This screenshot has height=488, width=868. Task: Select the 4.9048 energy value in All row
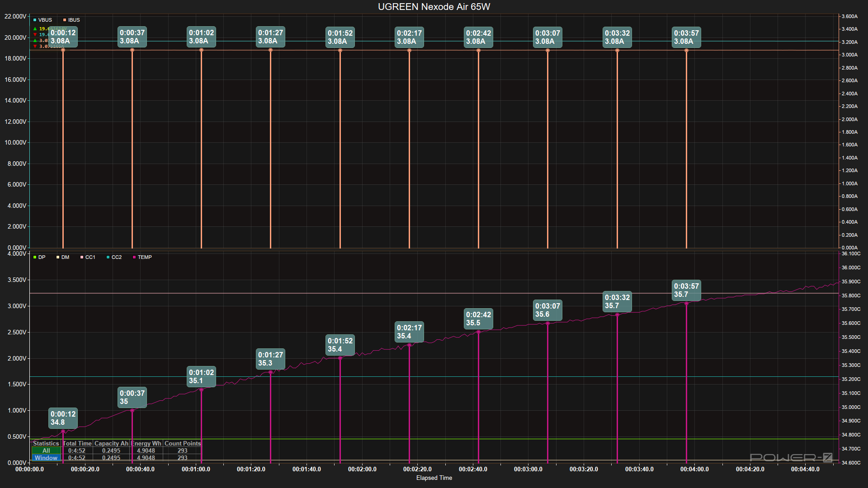146,450
